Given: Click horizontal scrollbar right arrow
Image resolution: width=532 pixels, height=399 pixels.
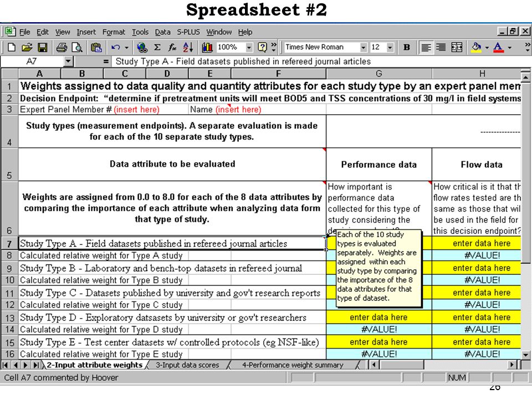Looking at the screenshot, I should tap(512, 365).
